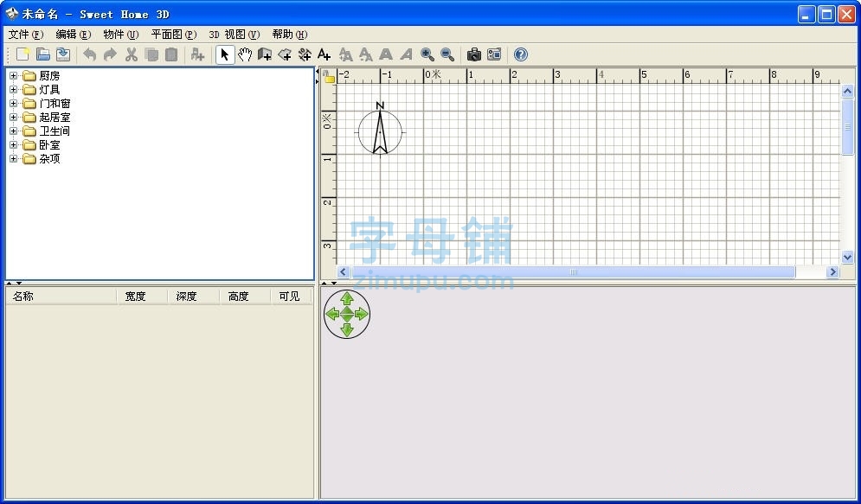The height and width of the screenshot is (504, 861).
Task: Open the 编辑 menu
Action: pos(73,34)
